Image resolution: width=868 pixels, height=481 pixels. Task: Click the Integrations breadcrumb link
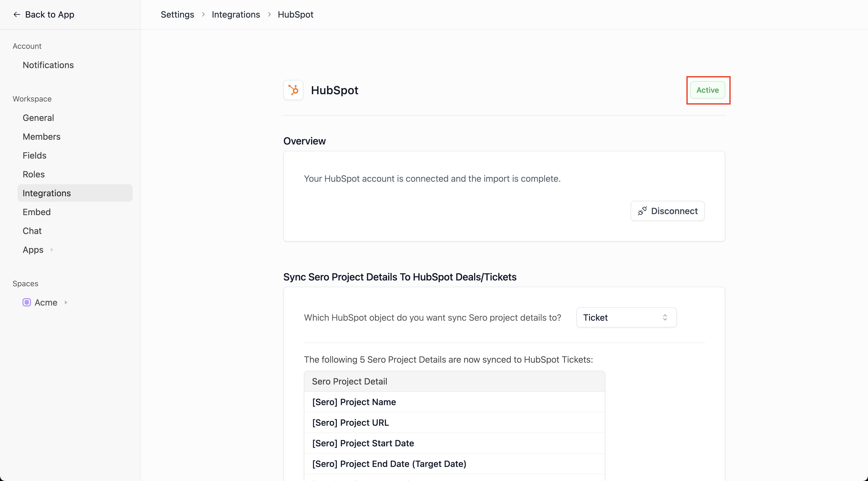[x=236, y=15]
